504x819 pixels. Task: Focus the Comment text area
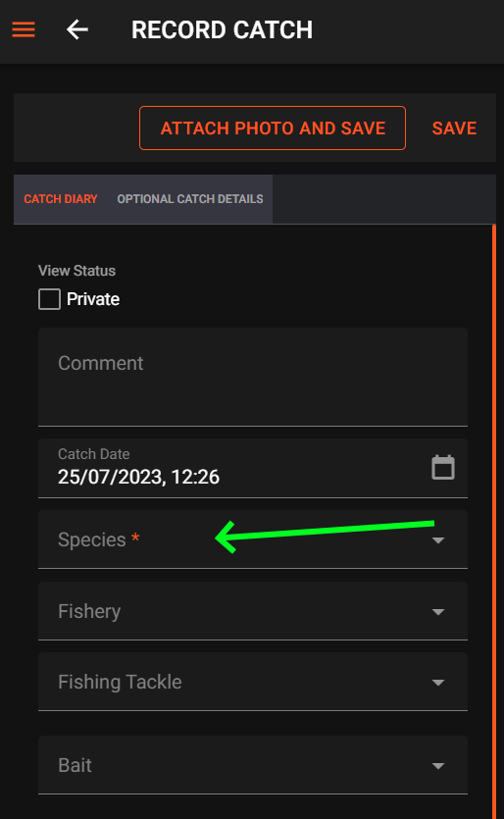[x=253, y=377]
